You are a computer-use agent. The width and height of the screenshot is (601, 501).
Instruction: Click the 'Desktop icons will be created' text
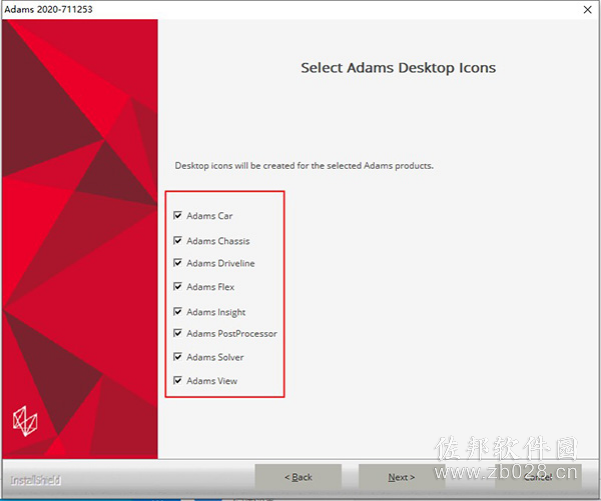[x=304, y=166]
